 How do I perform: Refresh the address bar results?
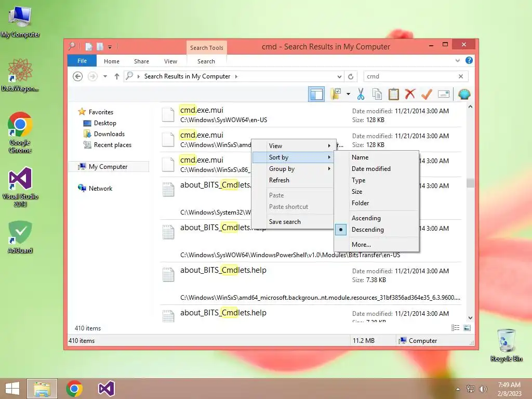point(351,76)
